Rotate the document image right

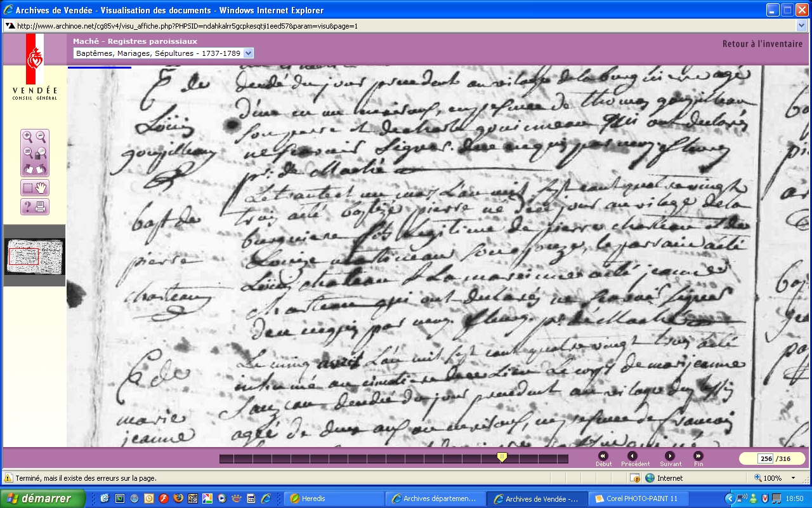[x=41, y=169]
